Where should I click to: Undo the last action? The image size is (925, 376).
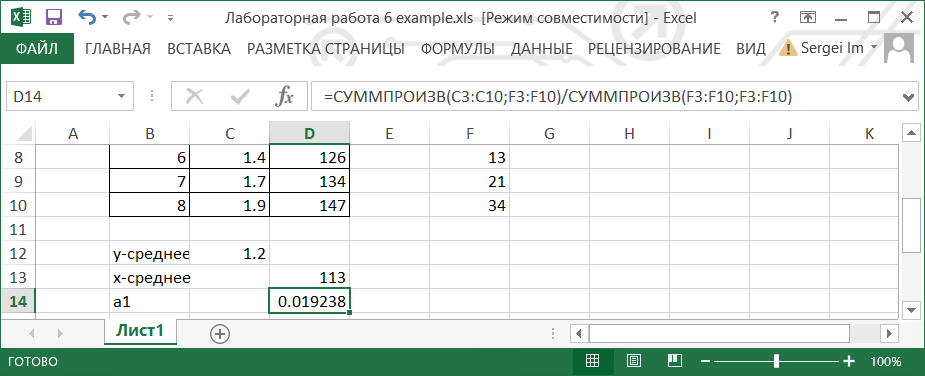pyautogui.click(x=87, y=17)
